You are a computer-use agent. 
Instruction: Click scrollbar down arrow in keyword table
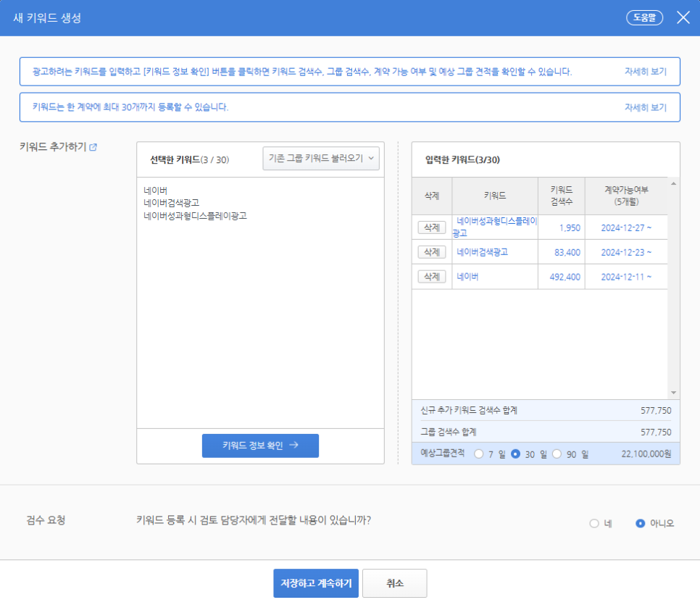[x=673, y=393]
